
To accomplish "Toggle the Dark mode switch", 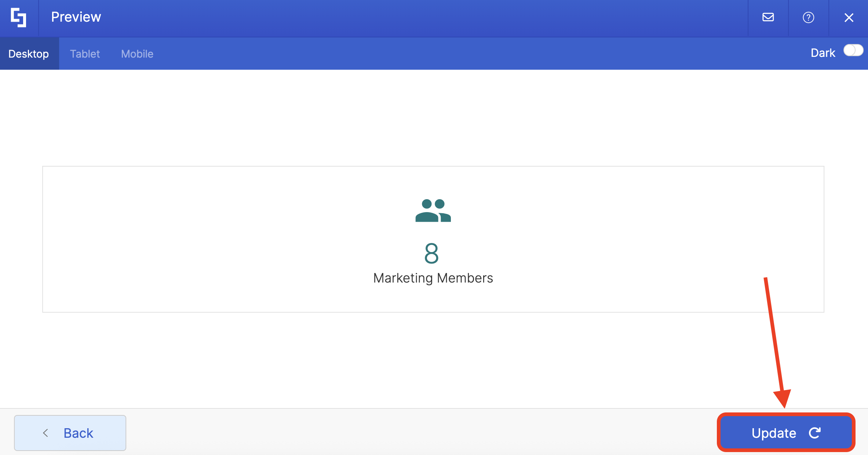I will click(853, 50).
